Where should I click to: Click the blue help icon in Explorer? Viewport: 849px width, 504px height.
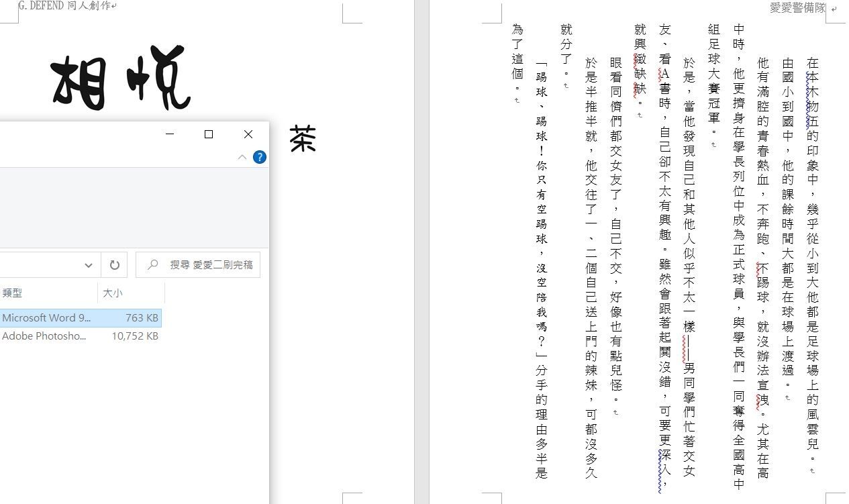pyautogui.click(x=260, y=157)
